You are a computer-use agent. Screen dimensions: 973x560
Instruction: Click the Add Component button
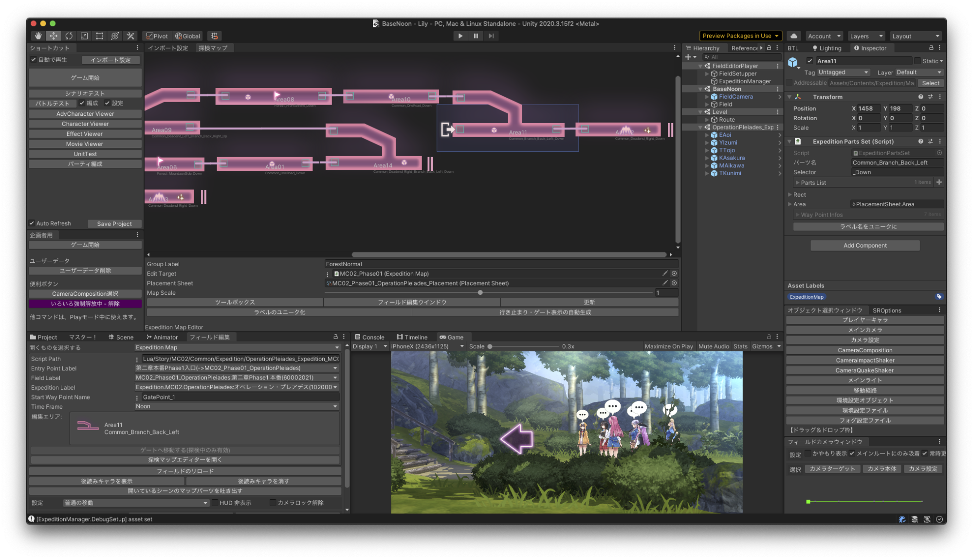(x=864, y=245)
